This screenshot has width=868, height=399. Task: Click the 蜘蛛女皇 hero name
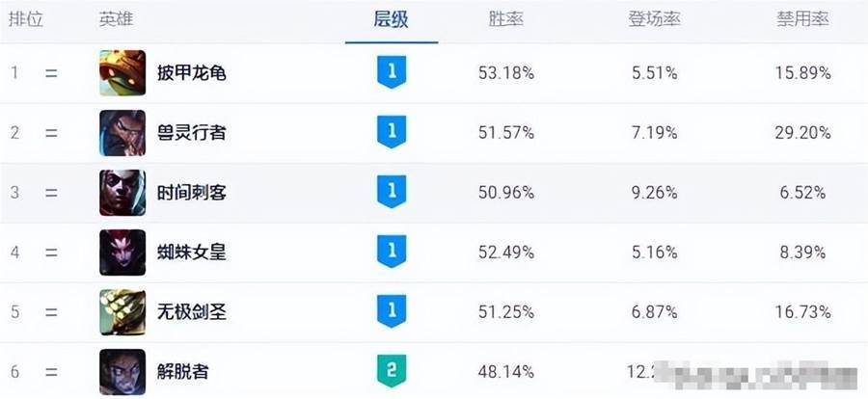[192, 253]
